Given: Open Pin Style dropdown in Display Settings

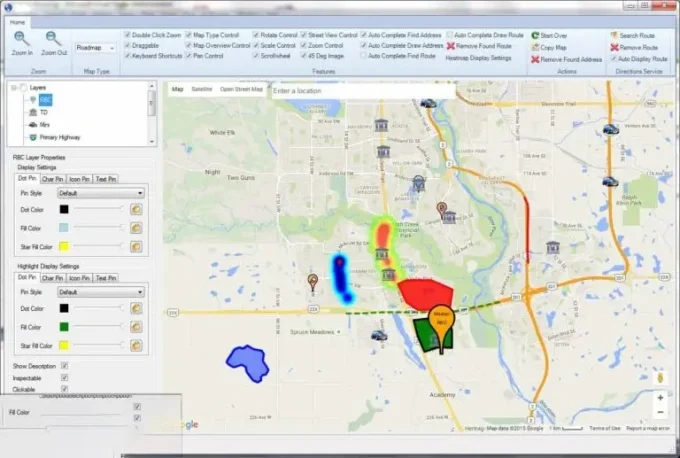Looking at the screenshot, I should 100,193.
